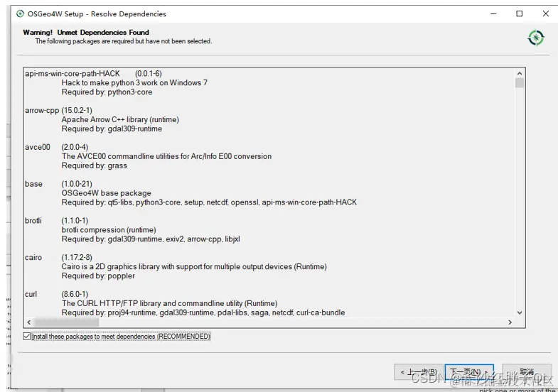The image size is (558, 392).
Task: Click the OSGeo4W title bar icon
Action: click(21, 14)
